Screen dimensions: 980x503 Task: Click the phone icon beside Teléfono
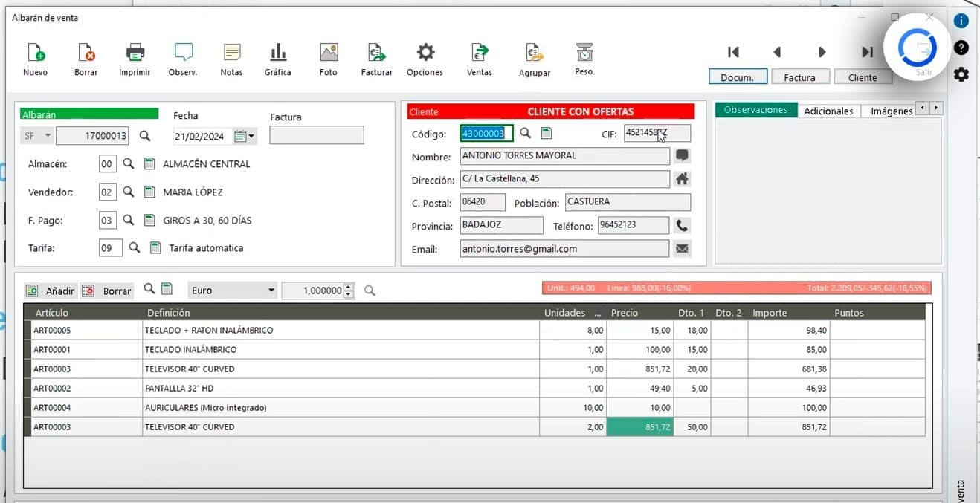coord(682,225)
